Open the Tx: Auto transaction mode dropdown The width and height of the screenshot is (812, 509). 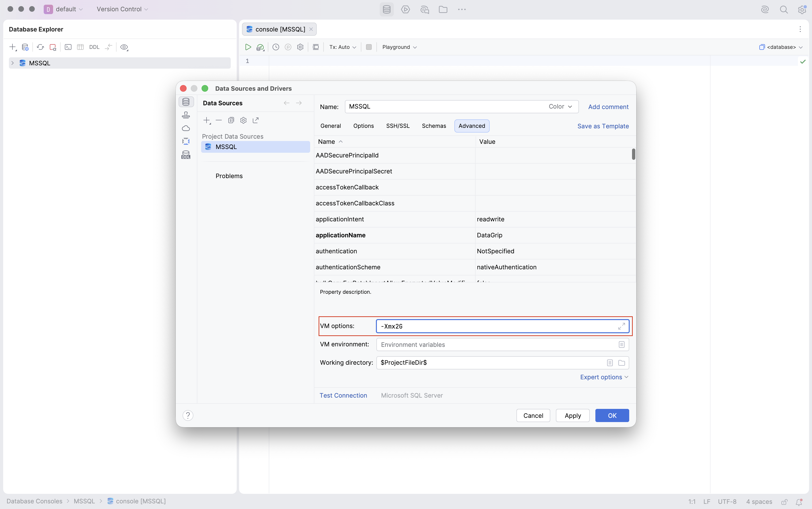(x=343, y=47)
